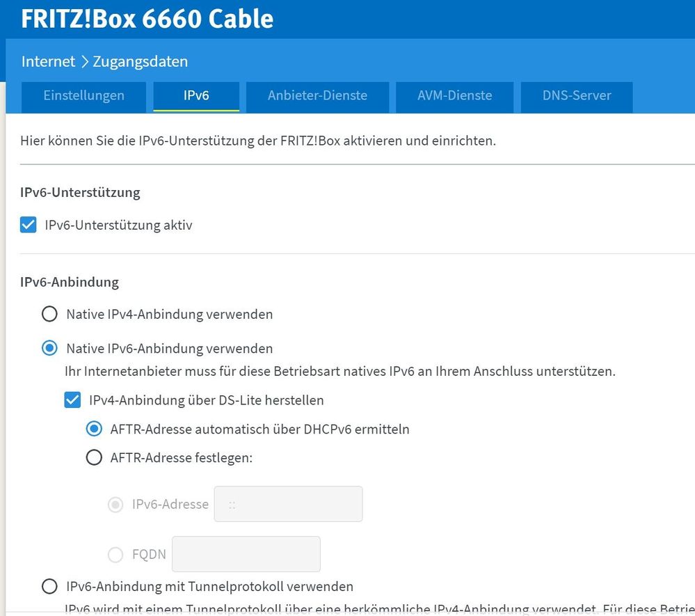
Task: Select the FQDN radio option
Action: 115,554
